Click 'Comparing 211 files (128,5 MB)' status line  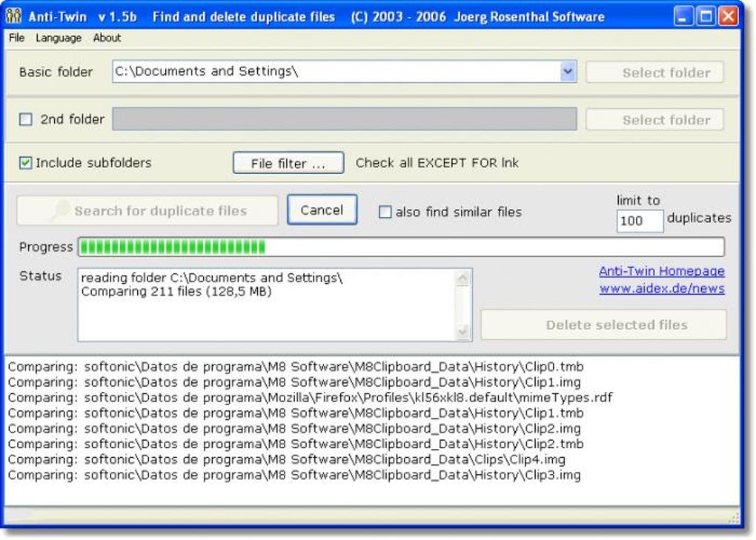click(176, 291)
